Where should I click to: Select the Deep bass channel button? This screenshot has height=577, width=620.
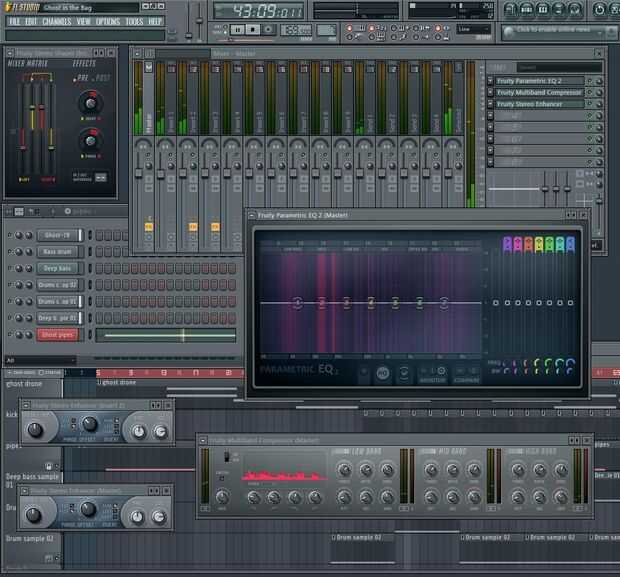(58, 268)
